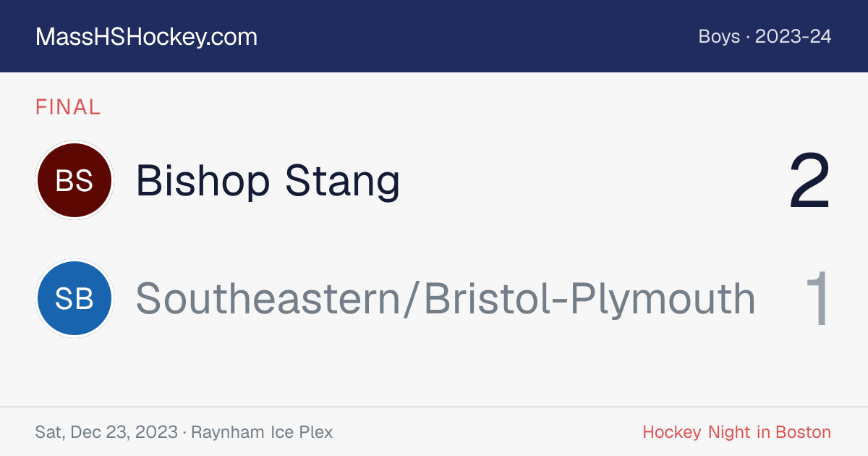Click the red FINAL game status label
The height and width of the screenshot is (456, 868).
[68, 107]
